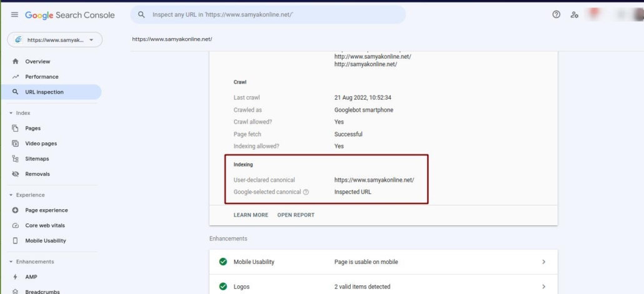Click the Inspect any URL search field
The image size is (644, 294).
click(268, 15)
